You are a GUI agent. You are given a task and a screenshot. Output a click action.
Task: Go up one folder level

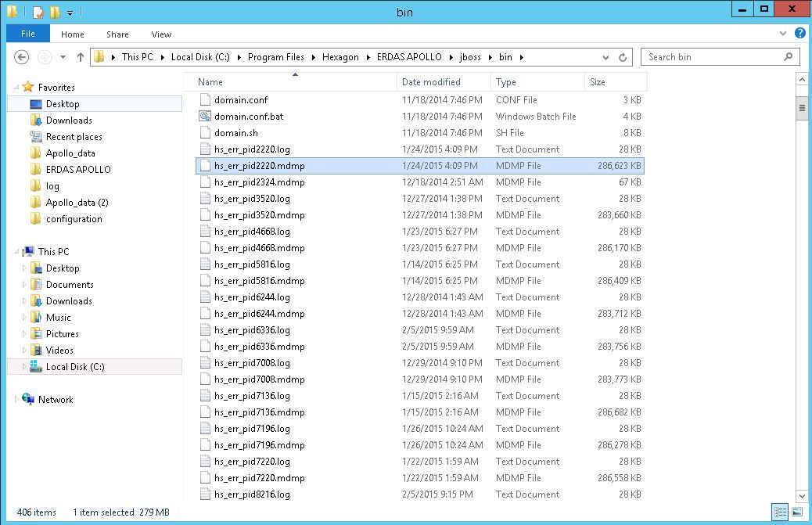click(x=81, y=56)
